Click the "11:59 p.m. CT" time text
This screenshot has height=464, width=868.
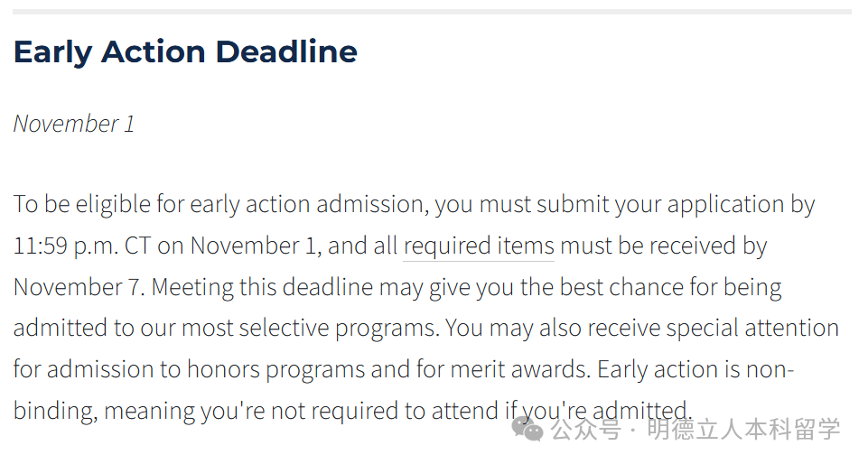click(82, 246)
